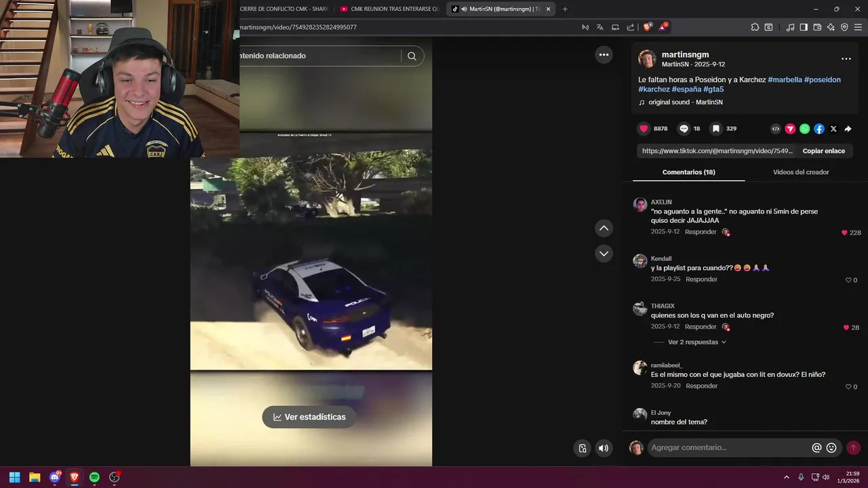This screenshot has width=868, height=488.
Task: Save video with the bookmark icon
Action: 715,129
